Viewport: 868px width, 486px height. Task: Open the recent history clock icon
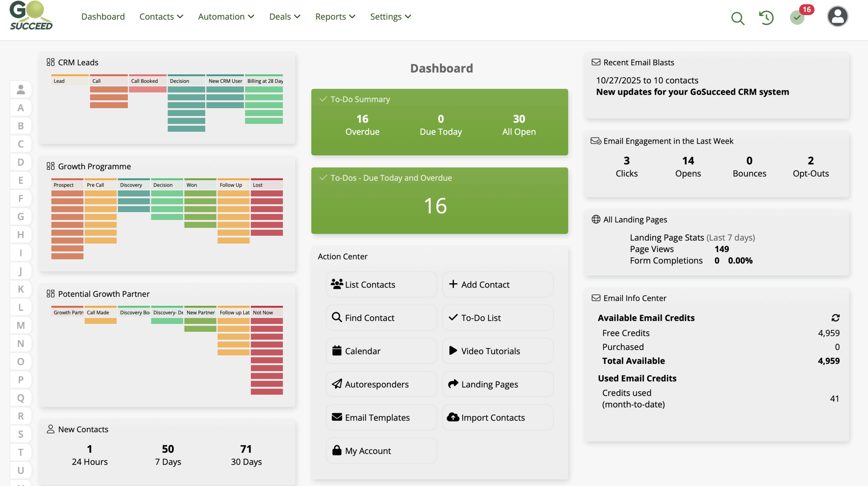coord(766,18)
